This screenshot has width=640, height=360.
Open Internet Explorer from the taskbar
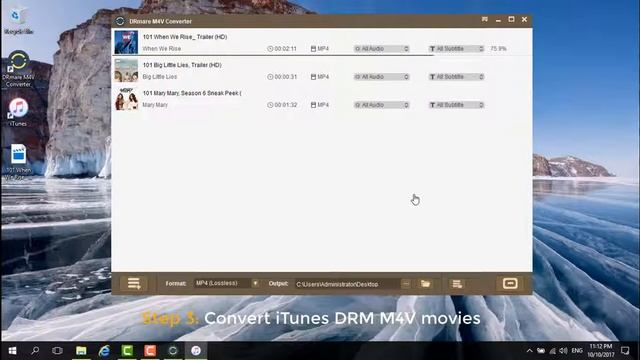tap(104, 351)
